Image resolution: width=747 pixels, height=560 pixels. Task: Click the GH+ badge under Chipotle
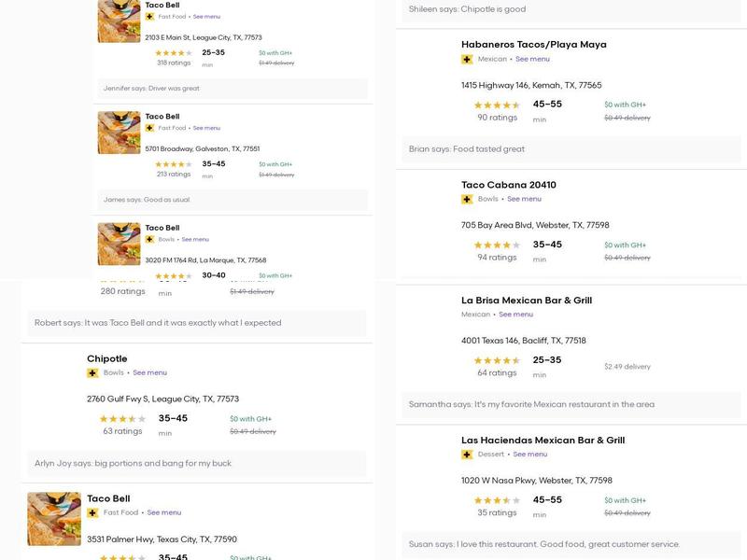pyautogui.click(x=92, y=373)
